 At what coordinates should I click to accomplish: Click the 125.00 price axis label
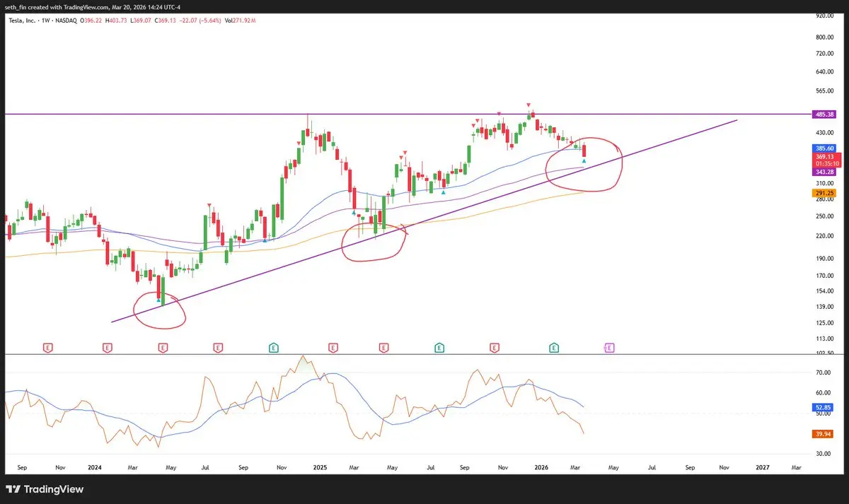click(824, 323)
